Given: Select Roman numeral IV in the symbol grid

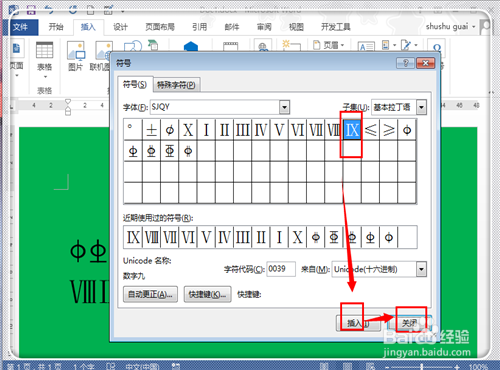Looking at the screenshot, I should tap(261, 130).
